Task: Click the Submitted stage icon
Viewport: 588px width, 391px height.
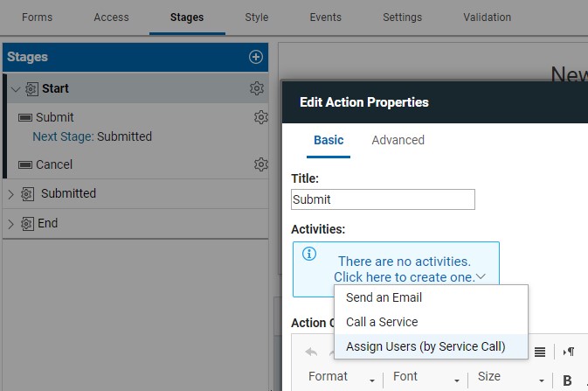Action: 27,194
